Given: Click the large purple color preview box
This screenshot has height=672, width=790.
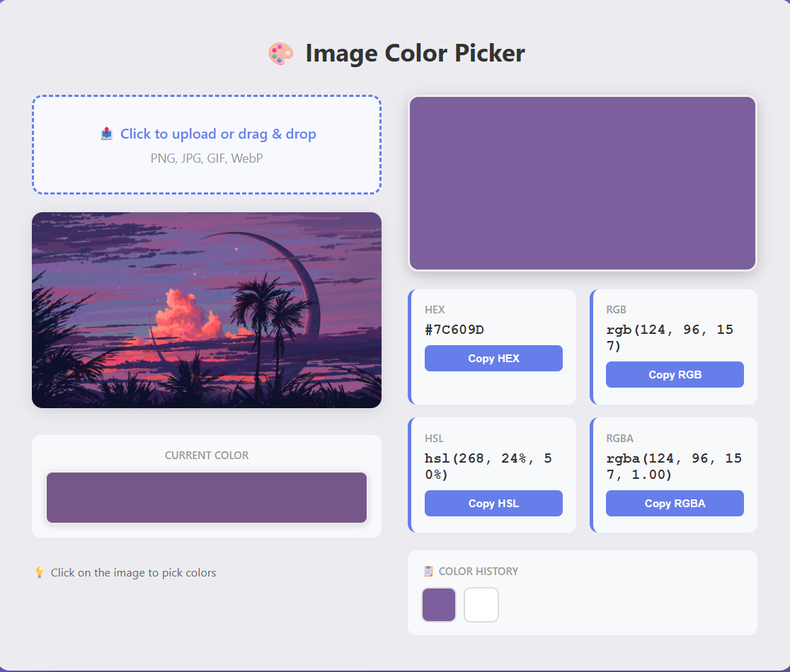Looking at the screenshot, I should [583, 183].
